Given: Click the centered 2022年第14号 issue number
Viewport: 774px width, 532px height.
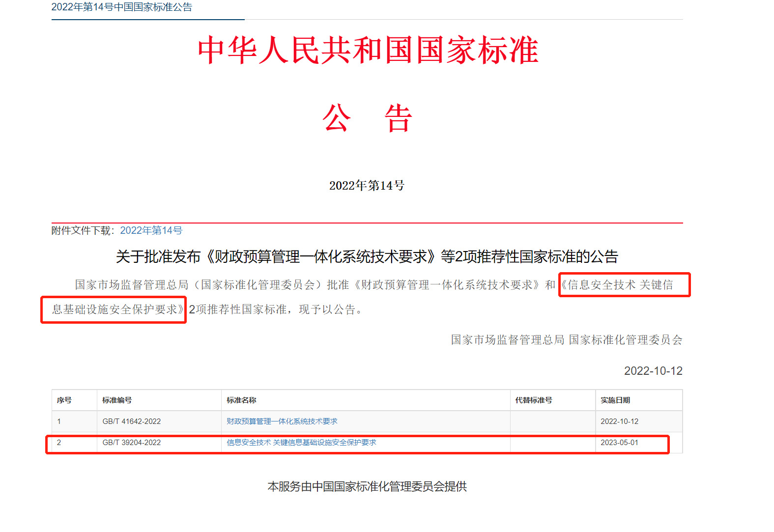Looking at the screenshot, I should [x=367, y=186].
